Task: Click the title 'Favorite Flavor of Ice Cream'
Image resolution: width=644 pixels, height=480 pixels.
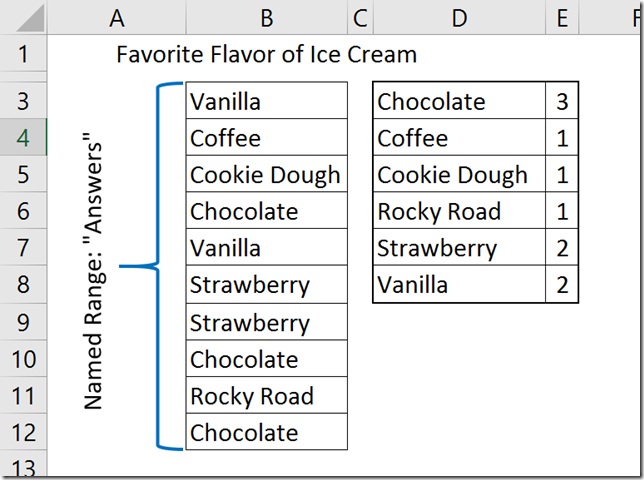Action: (266, 54)
